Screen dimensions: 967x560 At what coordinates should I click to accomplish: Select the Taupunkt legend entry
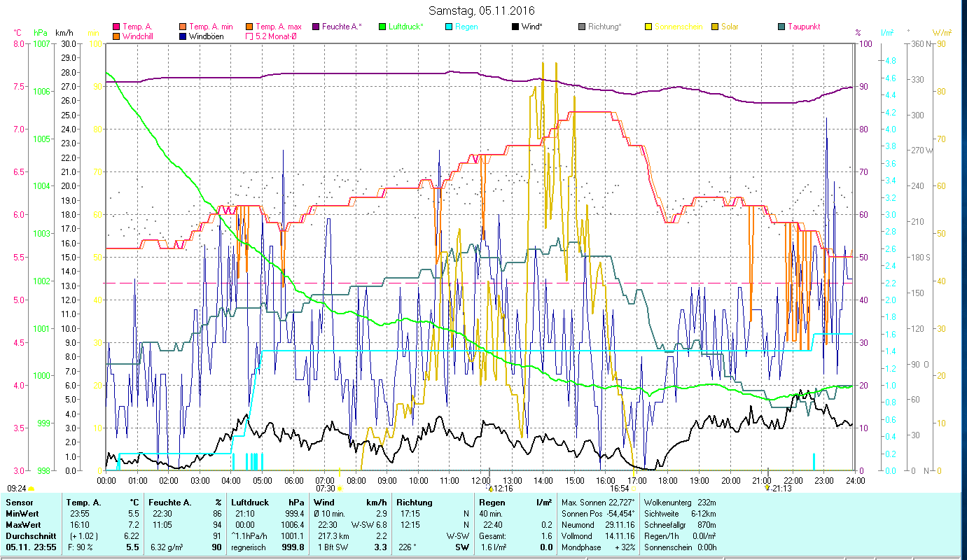point(803,27)
